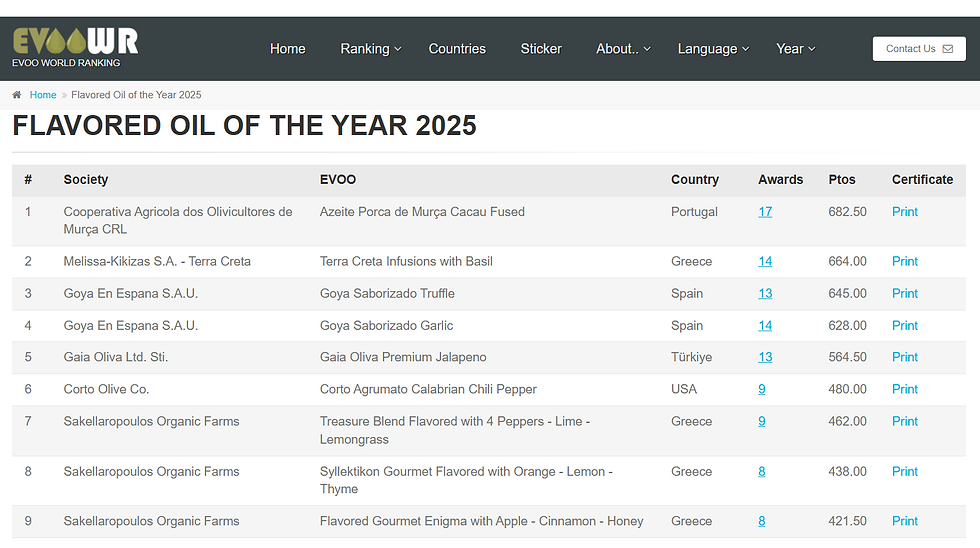Go to the Home menu item
Viewport: 980px width, 548px height.
[x=287, y=49]
